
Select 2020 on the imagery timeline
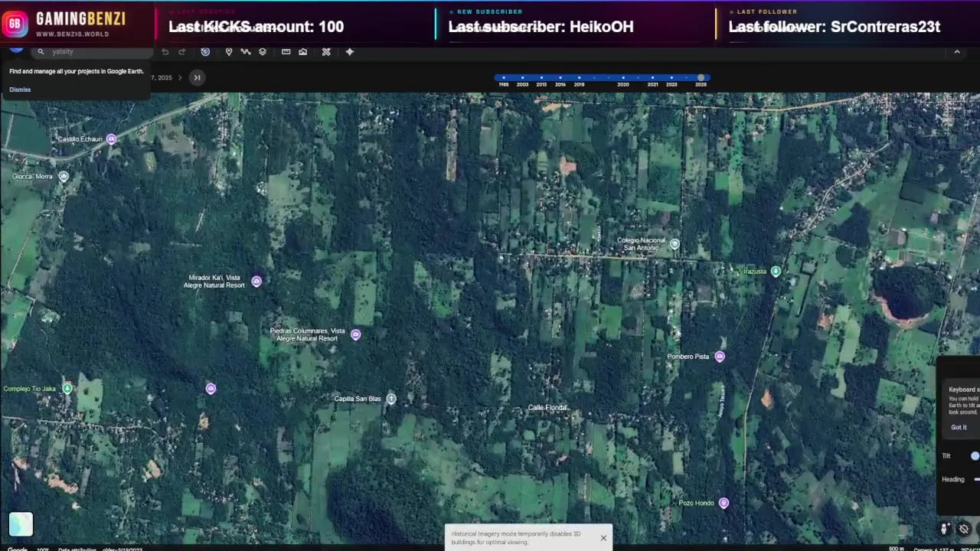(623, 78)
